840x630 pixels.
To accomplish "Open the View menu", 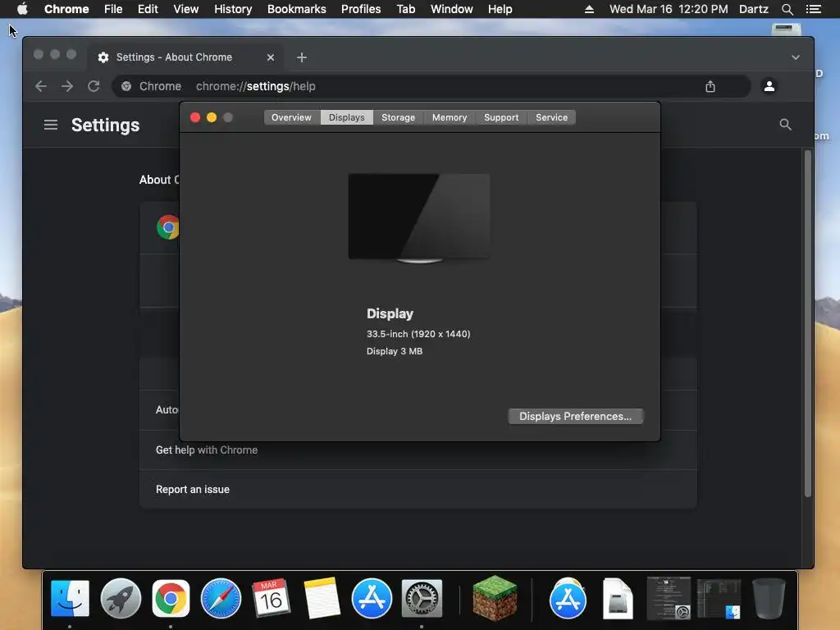I will 186,9.
